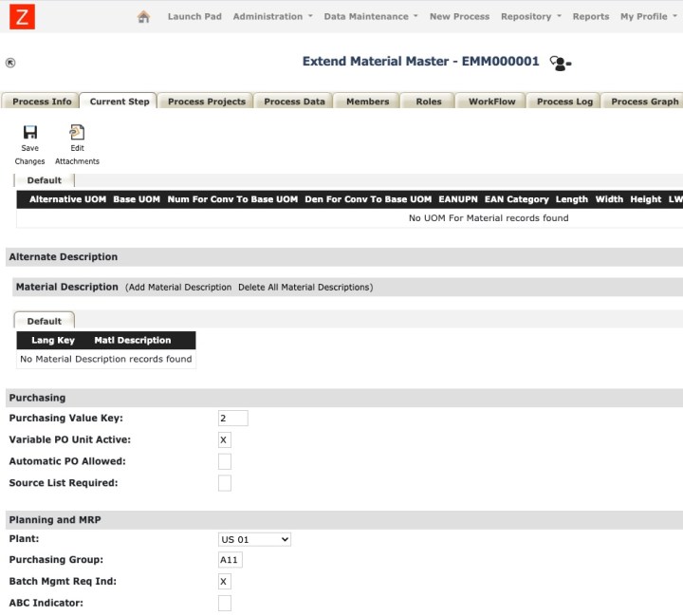Image resolution: width=683 pixels, height=616 pixels.
Task: Click the circular back arrow icon
Action: pyautogui.click(x=10, y=63)
